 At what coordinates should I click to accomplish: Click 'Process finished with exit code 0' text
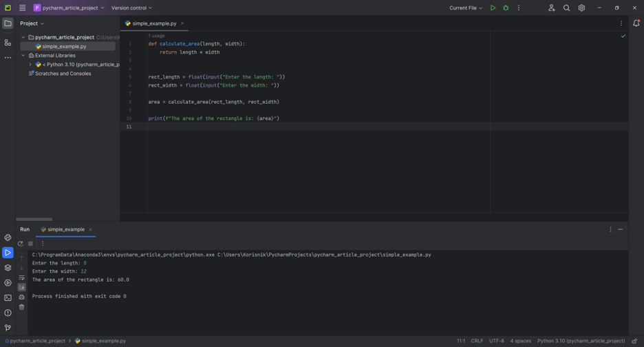coord(79,296)
